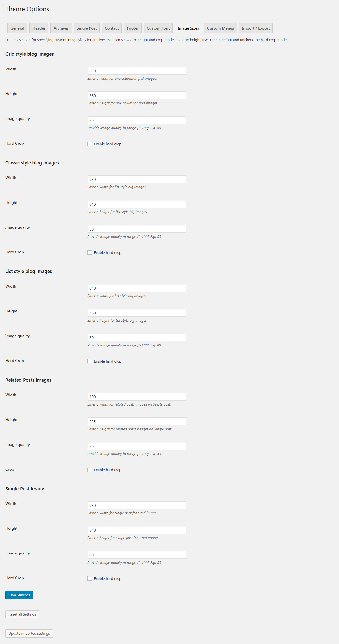Open the General tab
This screenshot has width=339, height=644.
pos(17,28)
